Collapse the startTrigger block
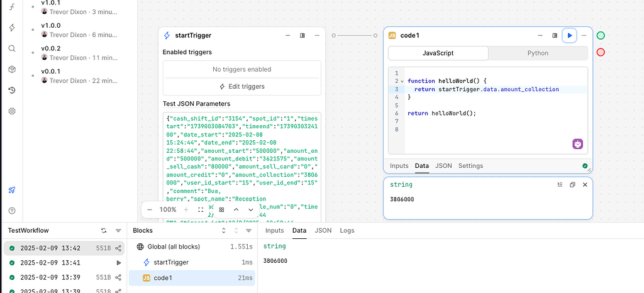 287,36
